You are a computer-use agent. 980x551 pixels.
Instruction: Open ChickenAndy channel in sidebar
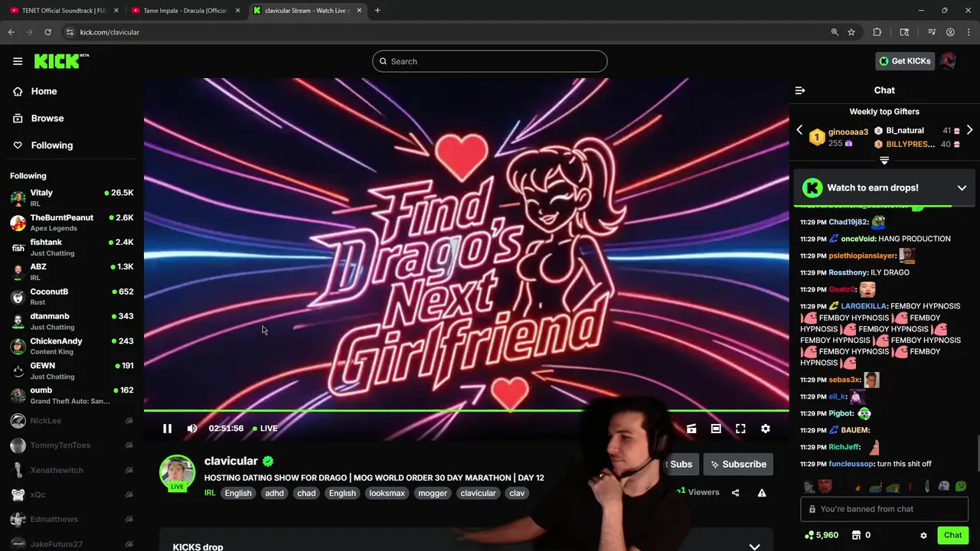coord(71,346)
